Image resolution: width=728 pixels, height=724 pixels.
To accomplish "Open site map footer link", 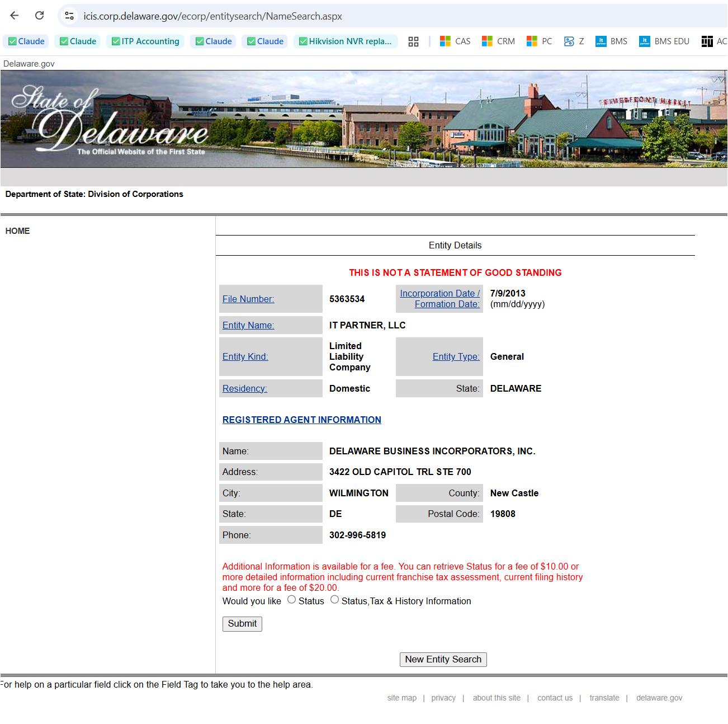I will pos(402,698).
